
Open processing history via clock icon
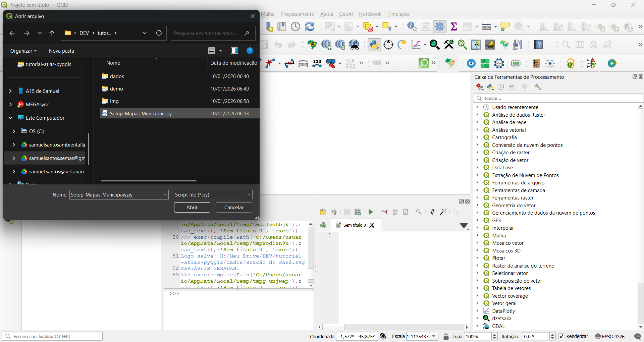point(500,87)
